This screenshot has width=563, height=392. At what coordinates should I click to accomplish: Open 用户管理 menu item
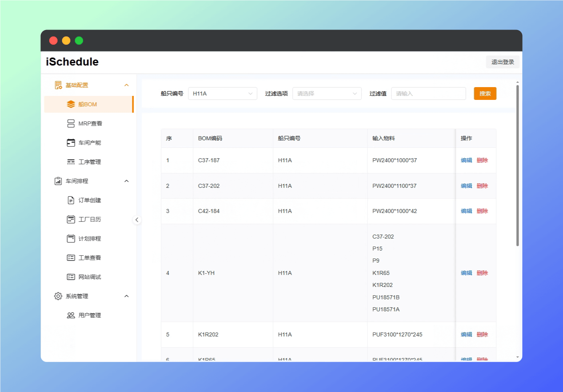click(89, 315)
